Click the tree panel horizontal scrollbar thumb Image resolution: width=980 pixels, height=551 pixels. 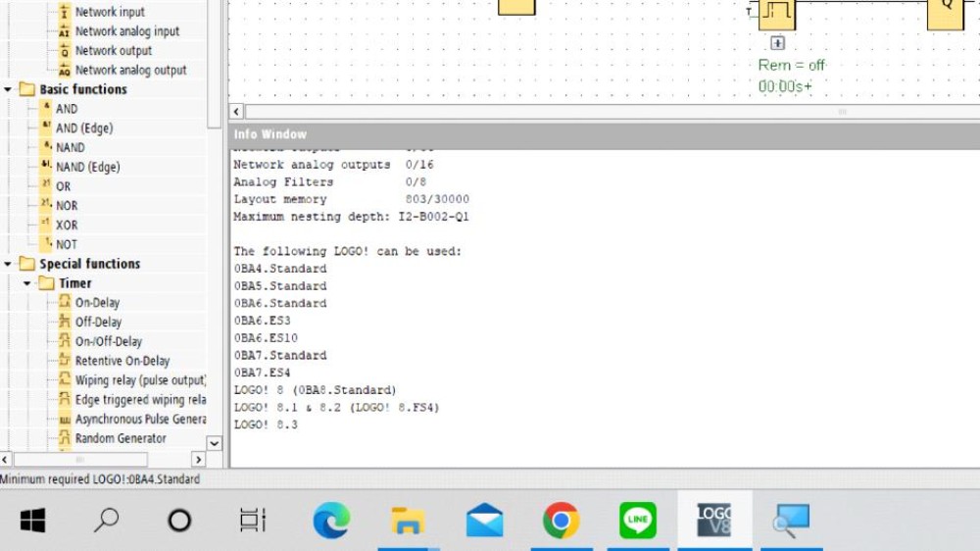tap(80, 460)
